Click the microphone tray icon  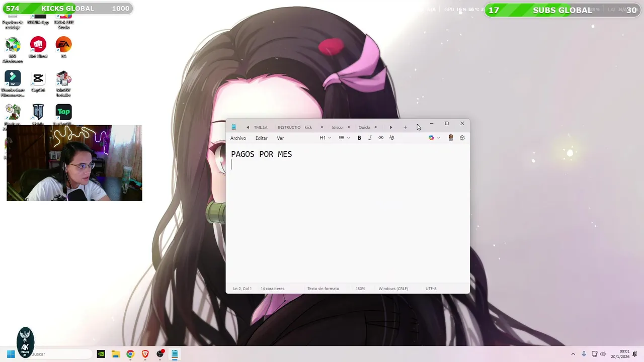coord(584,354)
